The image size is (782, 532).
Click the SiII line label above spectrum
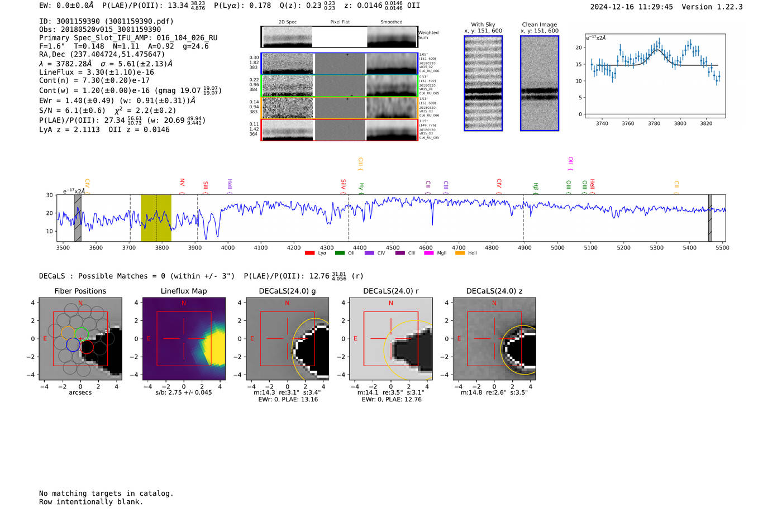coord(206,187)
